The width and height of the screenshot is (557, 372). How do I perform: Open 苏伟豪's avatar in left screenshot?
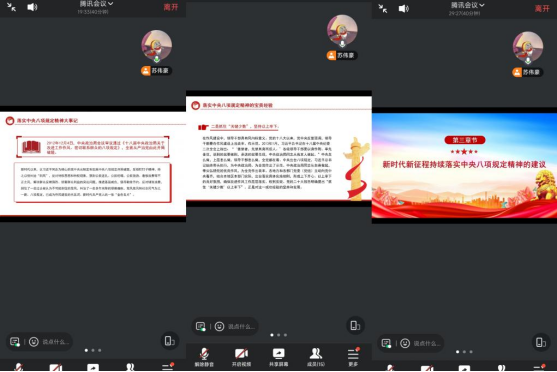[x=157, y=45]
